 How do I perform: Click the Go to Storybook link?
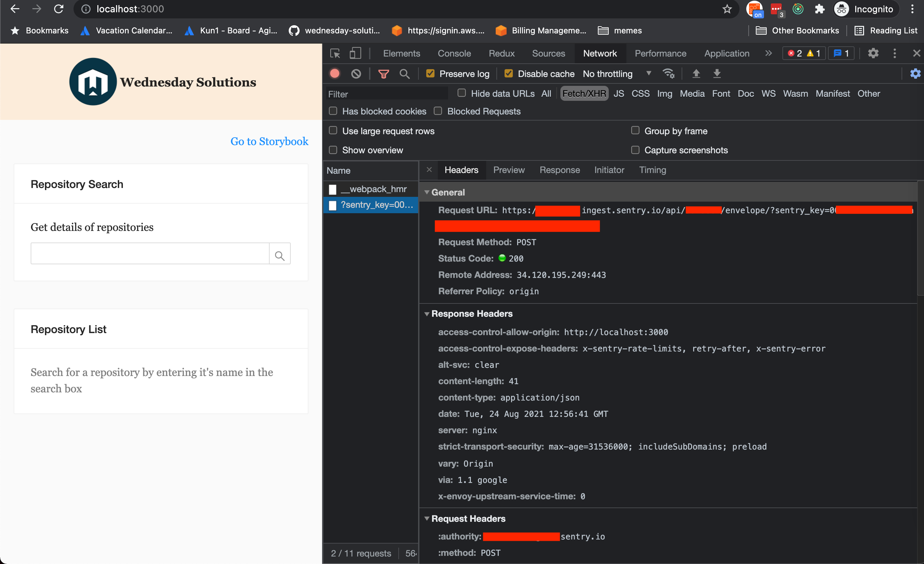tap(269, 141)
